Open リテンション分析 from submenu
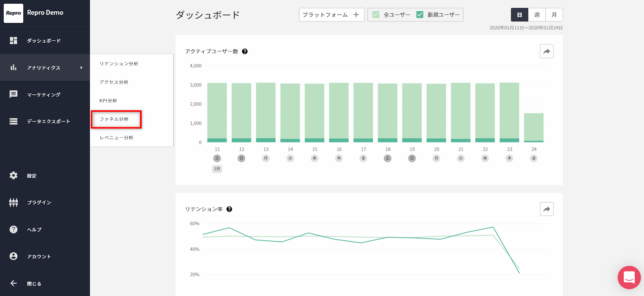Viewport: 644px width, 296px height. pos(119,64)
